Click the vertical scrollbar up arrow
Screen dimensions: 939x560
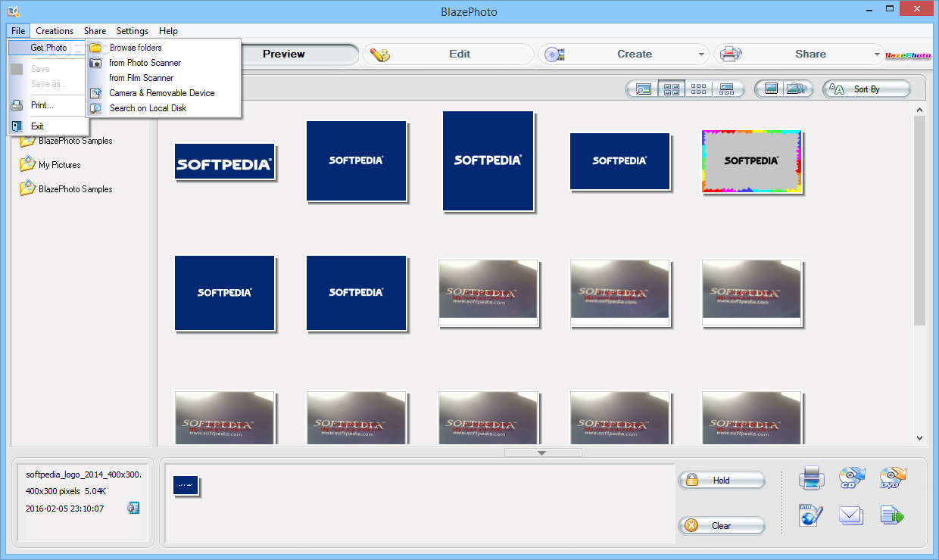point(919,109)
